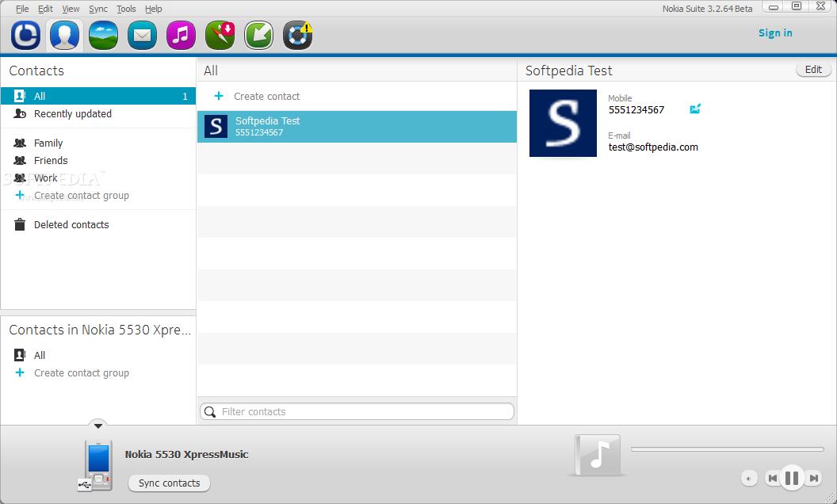Open the Maps compass icon

(x=220, y=35)
